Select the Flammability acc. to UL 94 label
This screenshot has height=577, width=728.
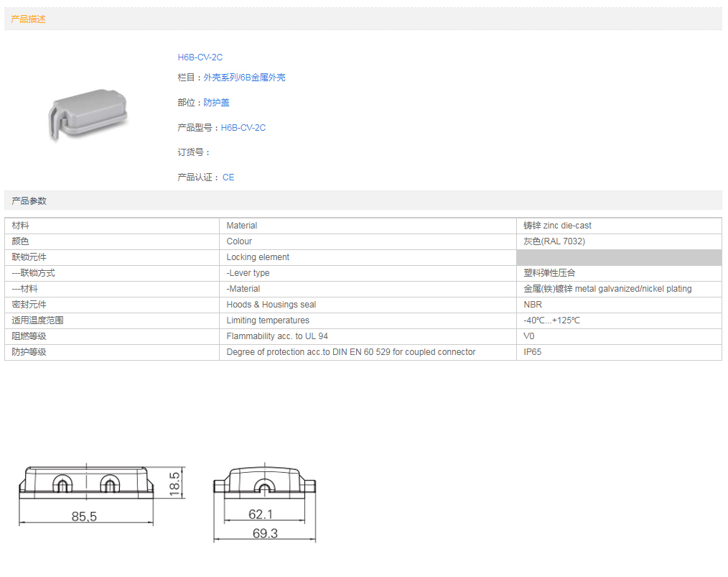(x=277, y=336)
